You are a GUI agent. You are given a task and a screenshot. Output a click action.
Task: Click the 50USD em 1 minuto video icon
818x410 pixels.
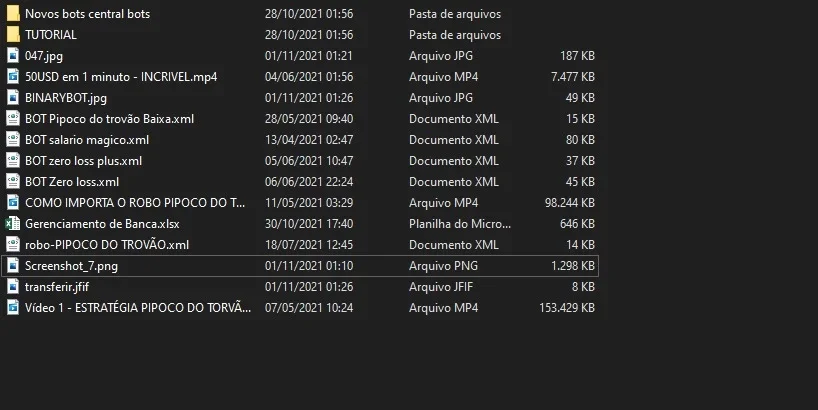(13, 77)
